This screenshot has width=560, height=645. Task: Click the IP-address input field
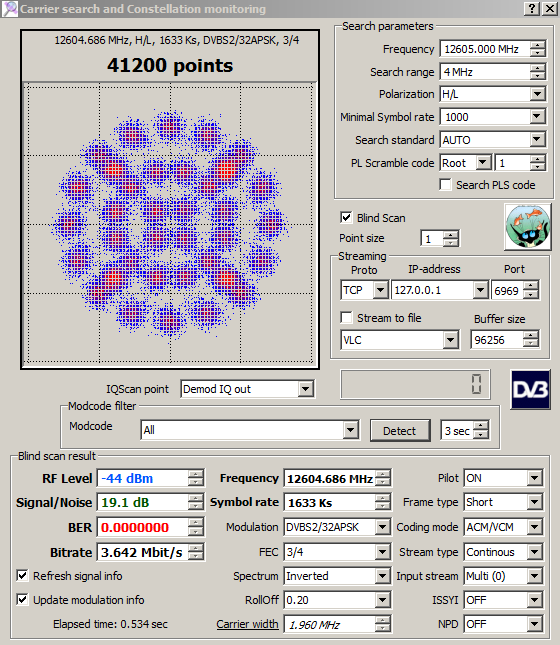point(432,290)
